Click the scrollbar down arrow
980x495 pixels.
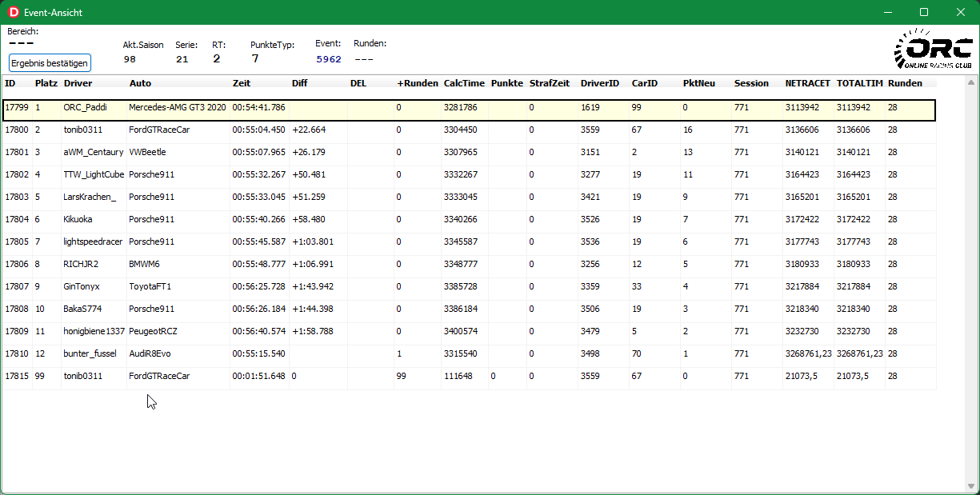click(x=971, y=485)
